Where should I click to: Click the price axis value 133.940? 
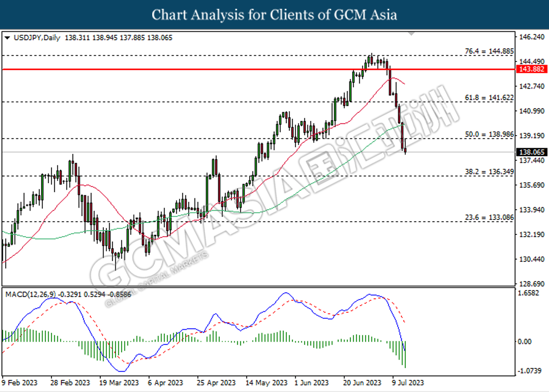[x=532, y=210]
